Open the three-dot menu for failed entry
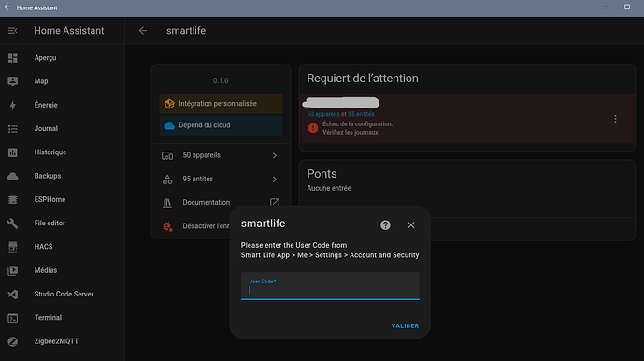 (615, 119)
